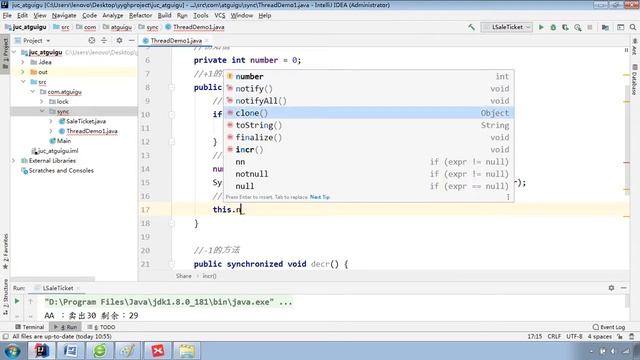The width and height of the screenshot is (640, 360).
Task: Open the Navigate menu
Action: click(x=64, y=16)
